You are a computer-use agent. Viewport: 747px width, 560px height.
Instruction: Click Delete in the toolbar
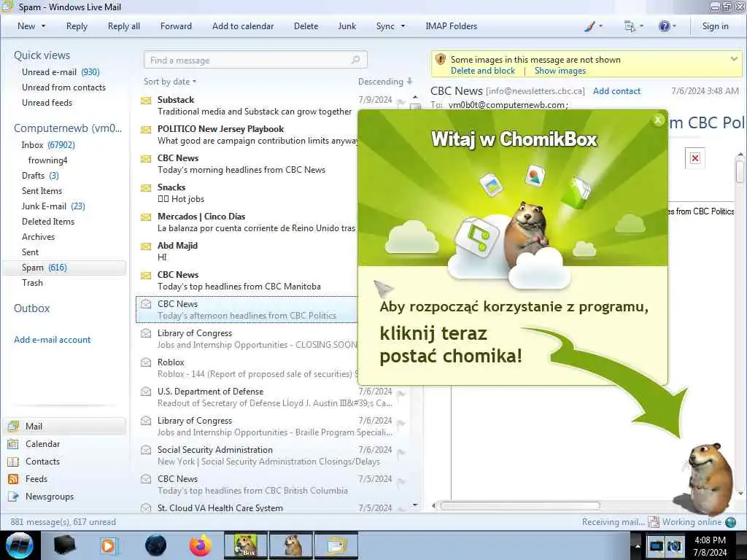click(306, 26)
